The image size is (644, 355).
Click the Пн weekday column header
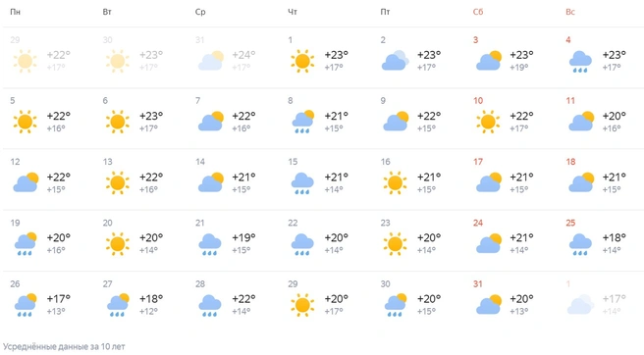(x=15, y=12)
